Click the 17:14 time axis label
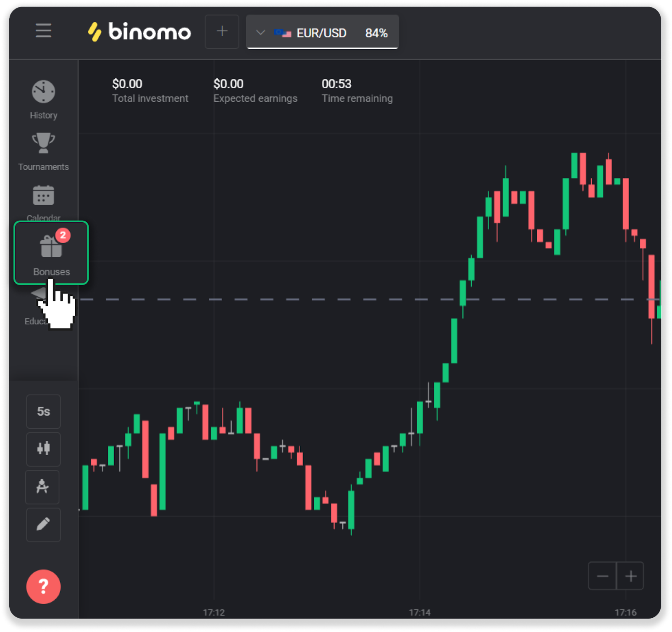The height and width of the screenshot is (632, 672). point(420,612)
